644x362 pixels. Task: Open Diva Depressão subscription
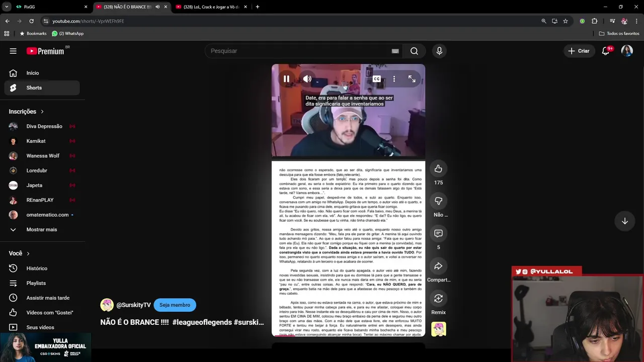42,126
